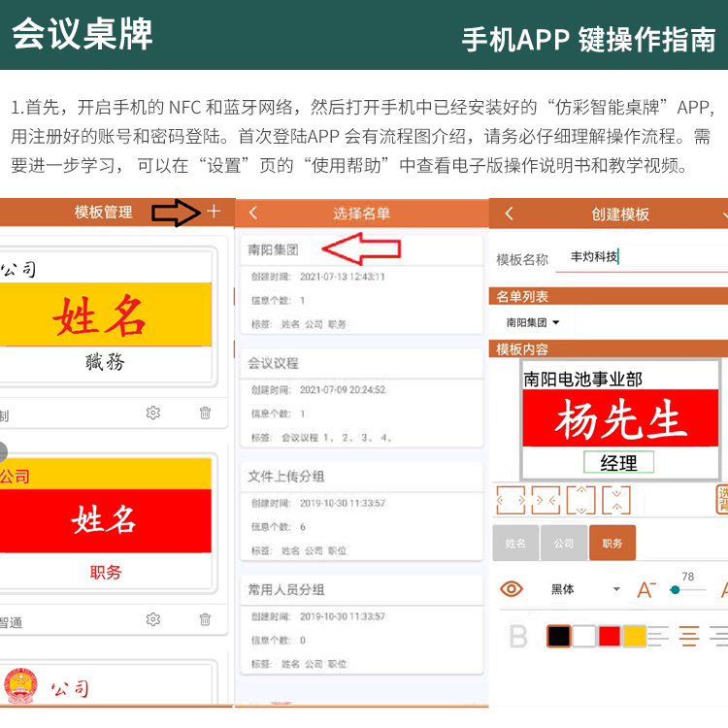Image resolution: width=728 pixels, height=728 pixels.
Task: Select the 姓名 field tab
Action: (x=515, y=544)
